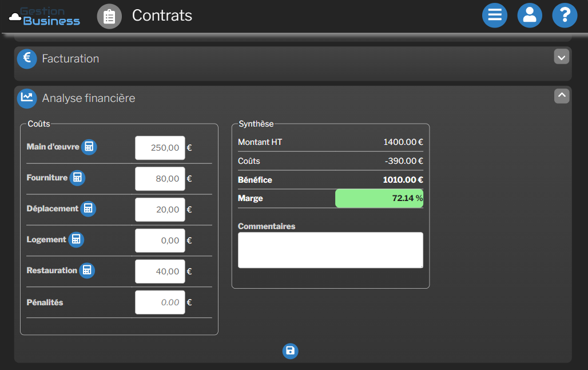
Task: Open calculator for Logement cost
Action: [76, 239]
